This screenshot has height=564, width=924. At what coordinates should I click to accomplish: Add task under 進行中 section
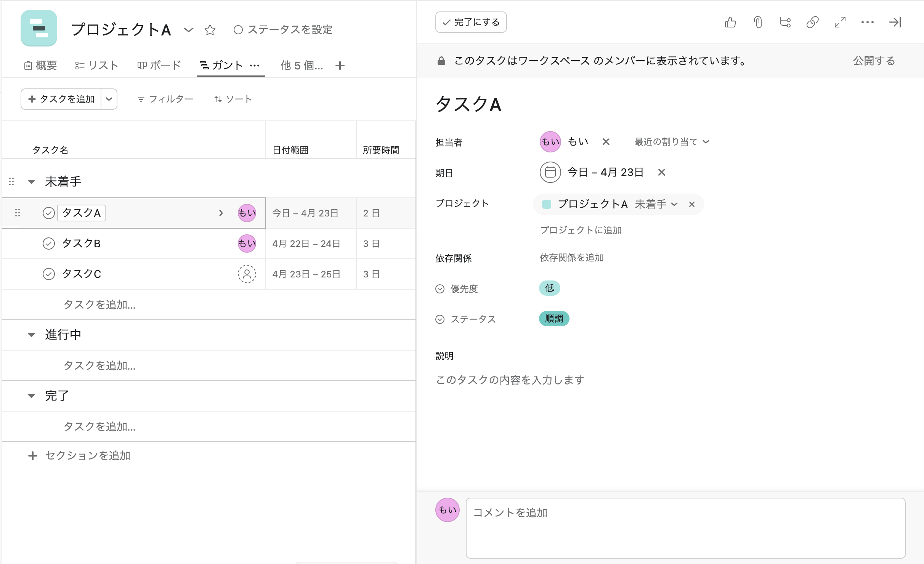pyautogui.click(x=99, y=365)
